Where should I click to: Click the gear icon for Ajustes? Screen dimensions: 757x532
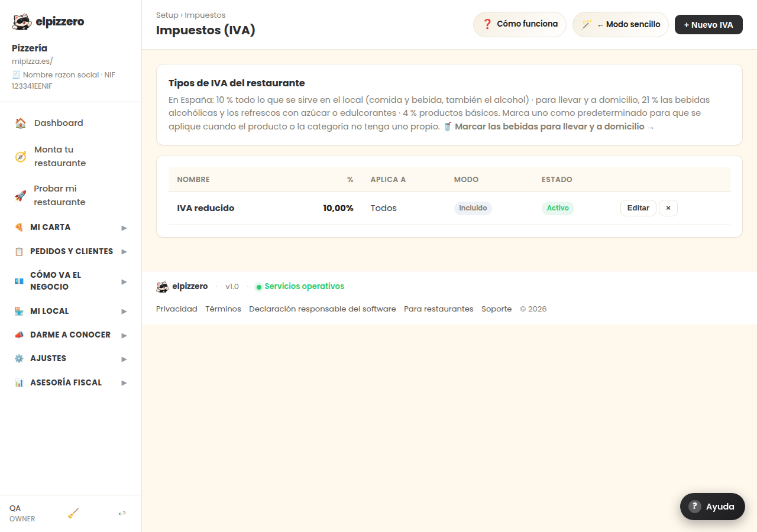[x=19, y=358]
